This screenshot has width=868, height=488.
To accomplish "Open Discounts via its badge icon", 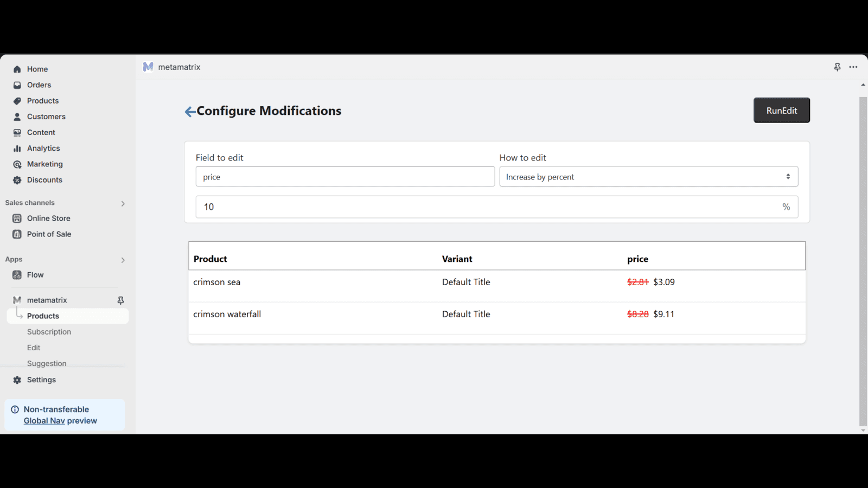I will pyautogui.click(x=17, y=180).
